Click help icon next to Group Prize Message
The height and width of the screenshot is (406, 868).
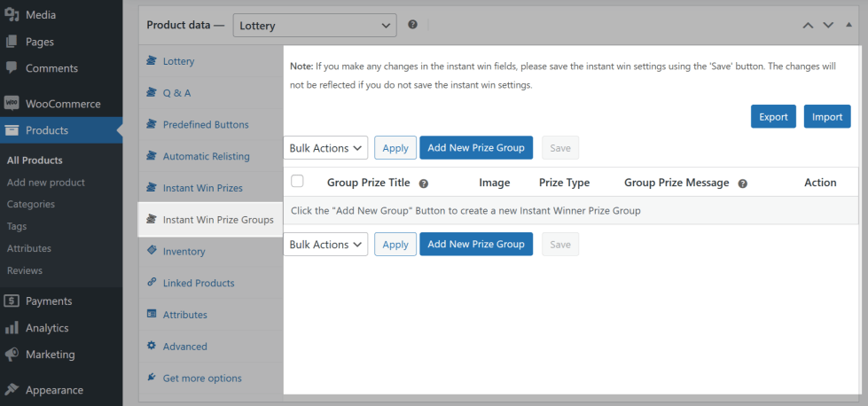(x=742, y=183)
